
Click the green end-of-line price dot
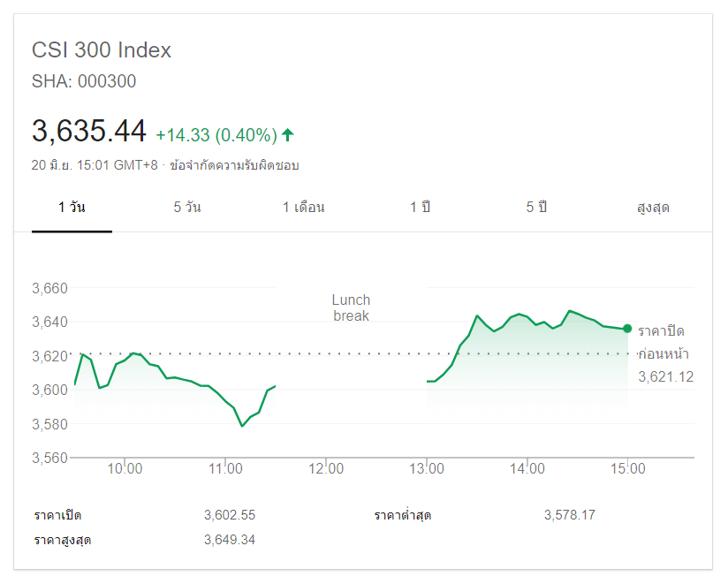(627, 329)
